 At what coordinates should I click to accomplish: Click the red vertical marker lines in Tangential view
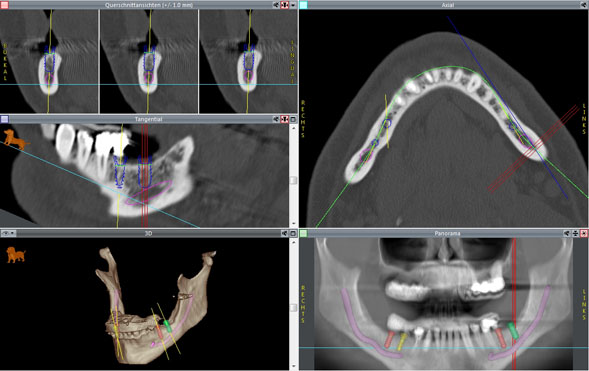click(x=145, y=176)
